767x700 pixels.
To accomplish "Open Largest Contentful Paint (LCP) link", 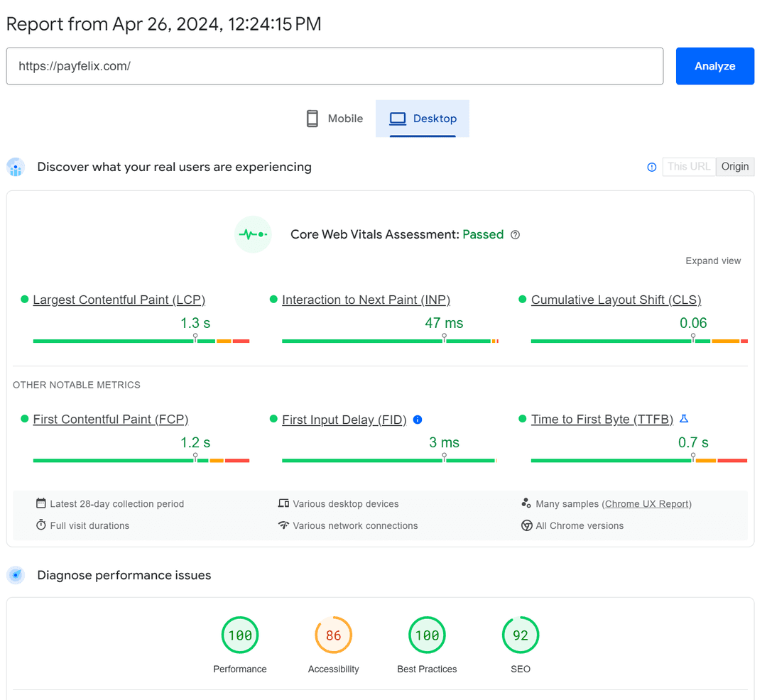I will (119, 300).
